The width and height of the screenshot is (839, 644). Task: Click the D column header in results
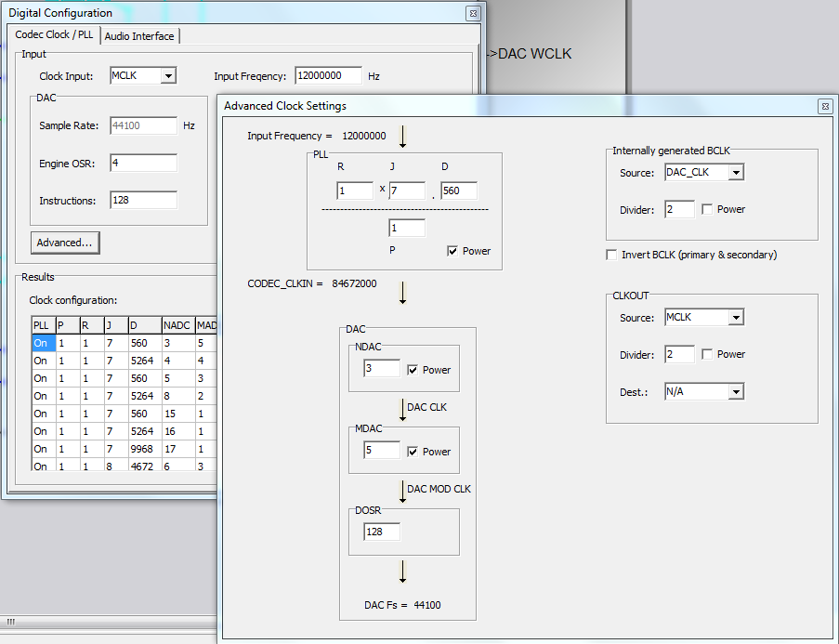pyautogui.click(x=145, y=325)
